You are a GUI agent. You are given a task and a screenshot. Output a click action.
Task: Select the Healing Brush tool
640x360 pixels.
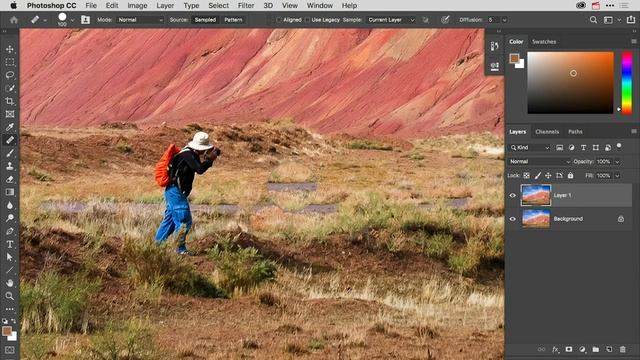coord(10,140)
